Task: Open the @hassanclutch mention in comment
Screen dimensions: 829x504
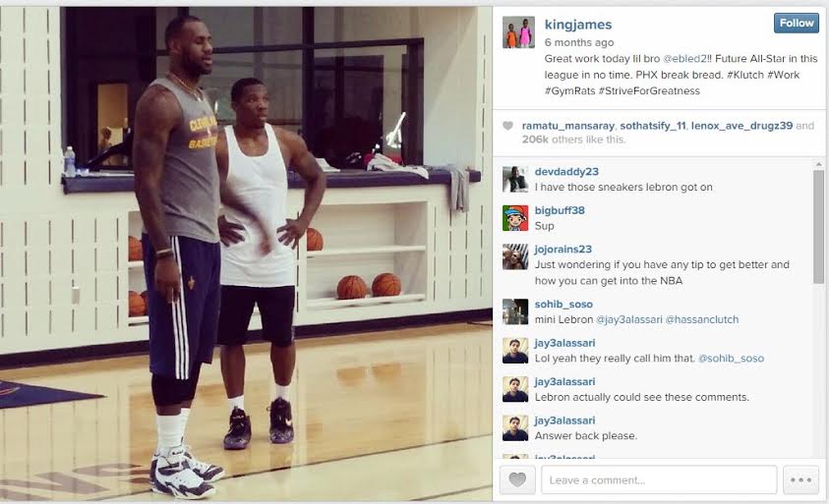Action: coord(701,319)
